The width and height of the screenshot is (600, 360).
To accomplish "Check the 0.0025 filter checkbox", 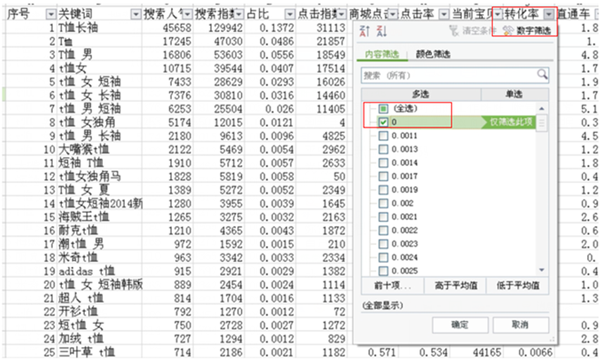I will (x=383, y=271).
